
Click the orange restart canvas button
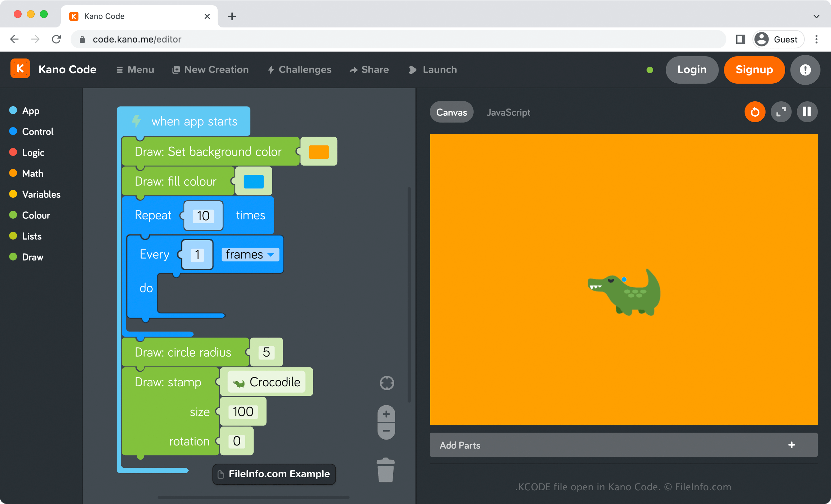coord(755,112)
